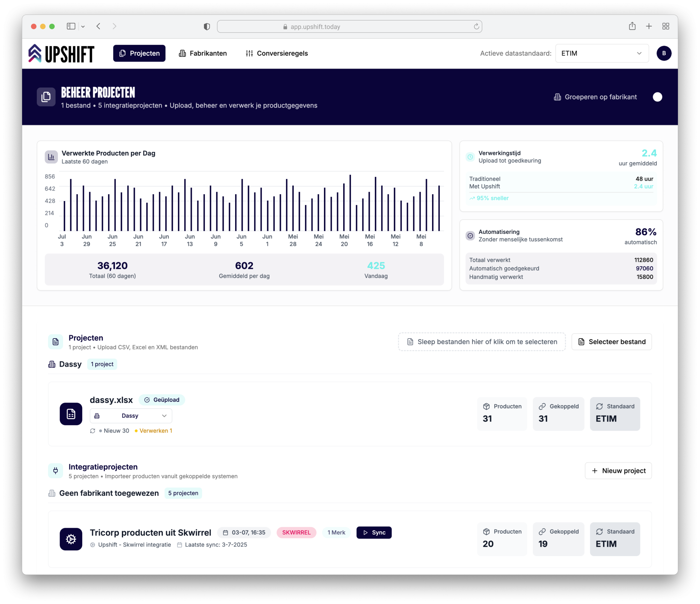Viewport: 700px width, 604px height.
Task: Toggle the browser sidebar
Action: pos(71,26)
